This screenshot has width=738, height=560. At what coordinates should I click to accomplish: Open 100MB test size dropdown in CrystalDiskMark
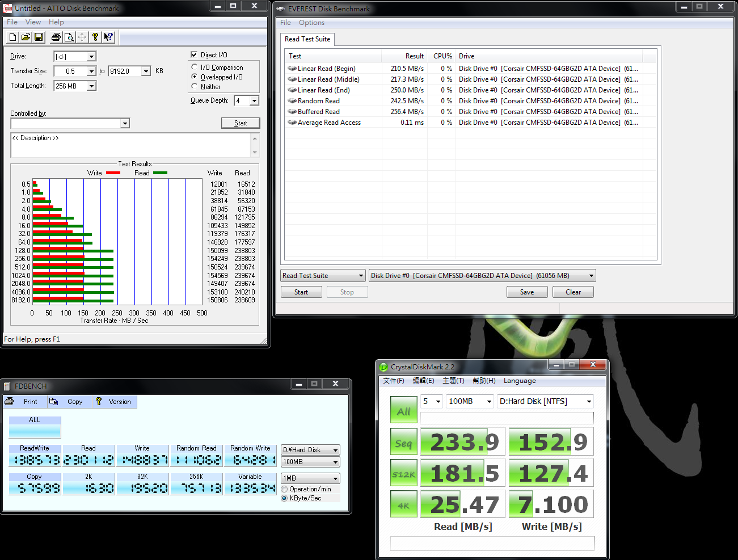pyautogui.click(x=470, y=401)
